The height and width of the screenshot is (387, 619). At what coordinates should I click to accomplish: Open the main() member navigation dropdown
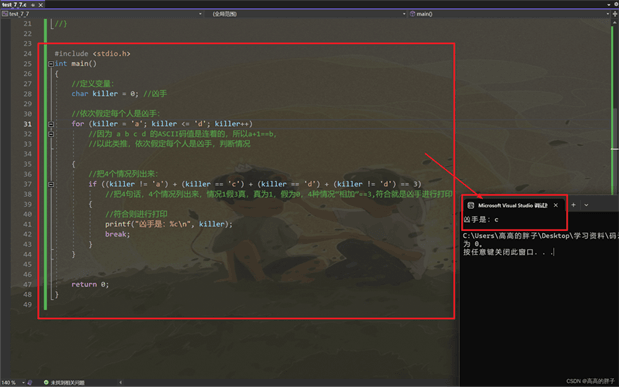(x=509, y=14)
